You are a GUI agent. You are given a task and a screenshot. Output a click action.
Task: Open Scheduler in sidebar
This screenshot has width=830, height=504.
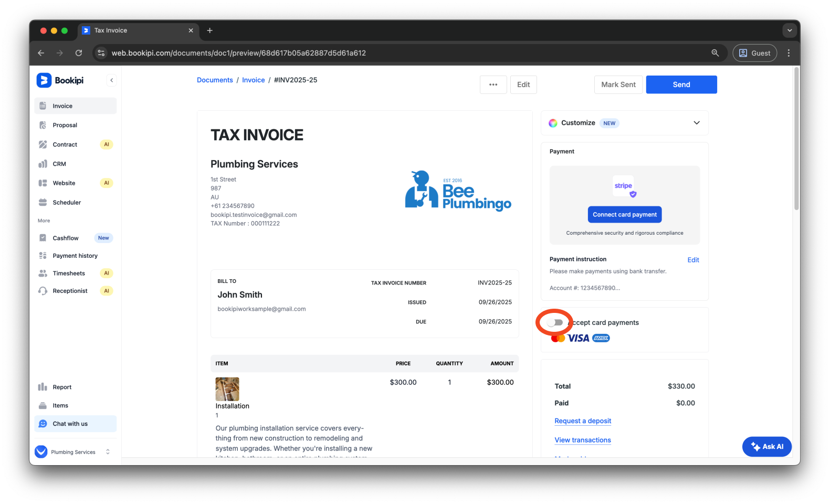pyautogui.click(x=76, y=203)
